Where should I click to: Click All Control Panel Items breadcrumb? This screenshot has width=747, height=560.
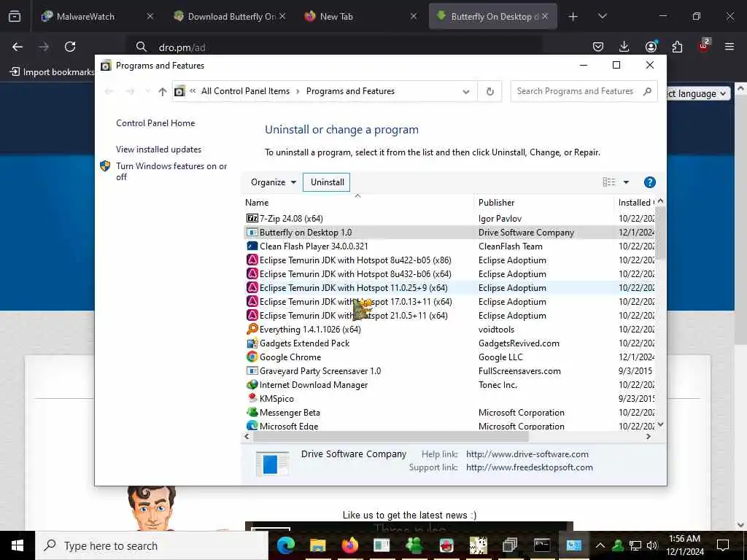(x=245, y=91)
